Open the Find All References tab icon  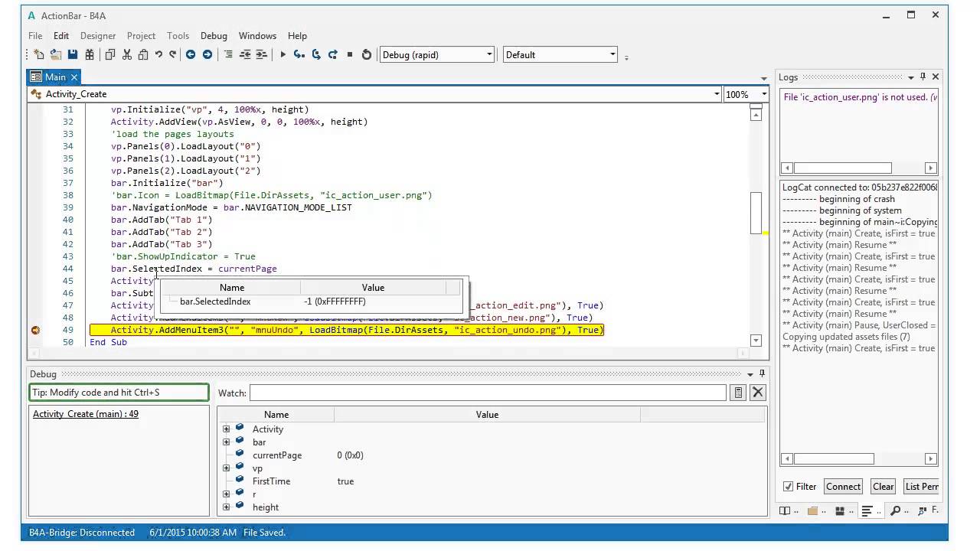922,510
